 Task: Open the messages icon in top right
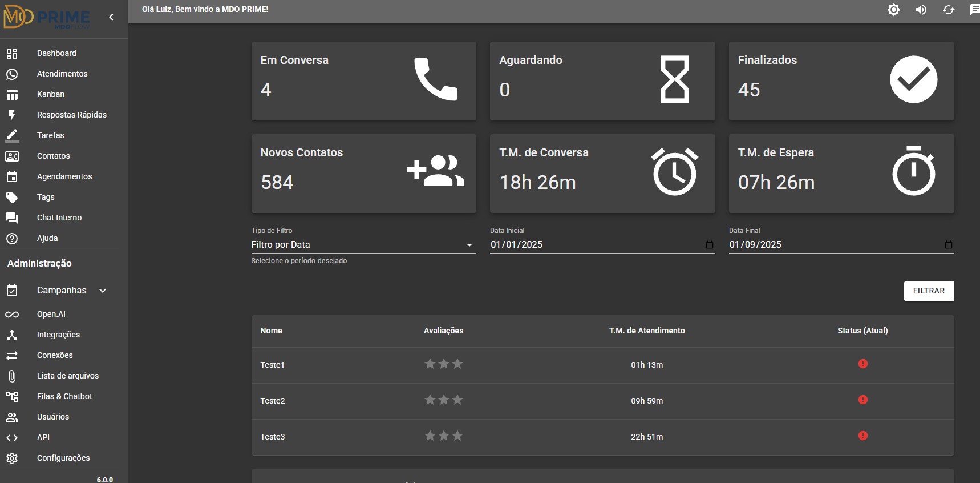click(975, 10)
